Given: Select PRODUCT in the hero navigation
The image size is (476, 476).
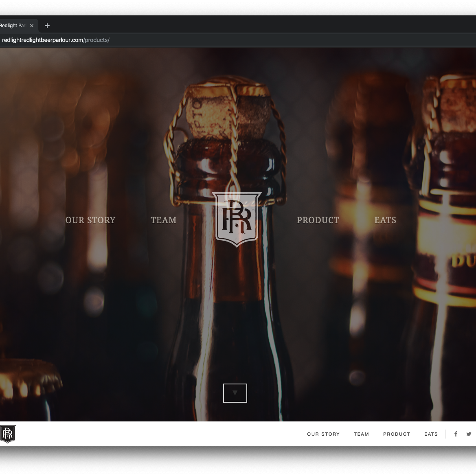Looking at the screenshot, I should point(318,220).
